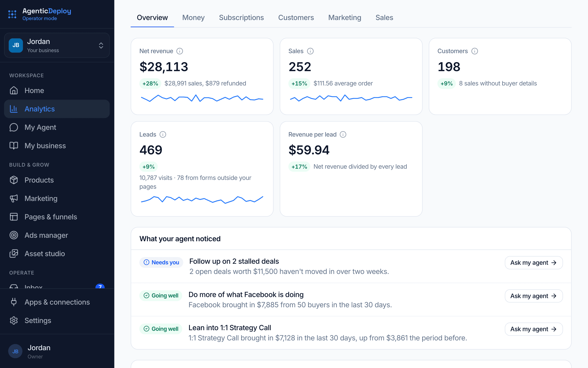The image size is (588, 368).
Task: Switch to the Subscriptions tab
Action: click(x=241, y=18)
